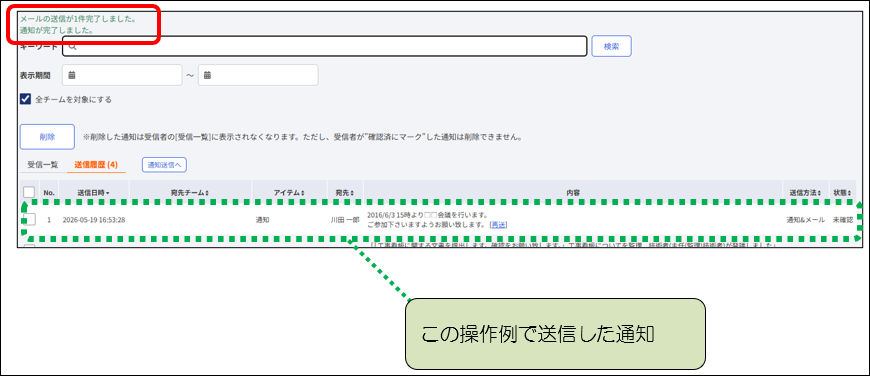870x376 pixels.
Task: Click the 未確認 status cell
Action: pos(843,220)
